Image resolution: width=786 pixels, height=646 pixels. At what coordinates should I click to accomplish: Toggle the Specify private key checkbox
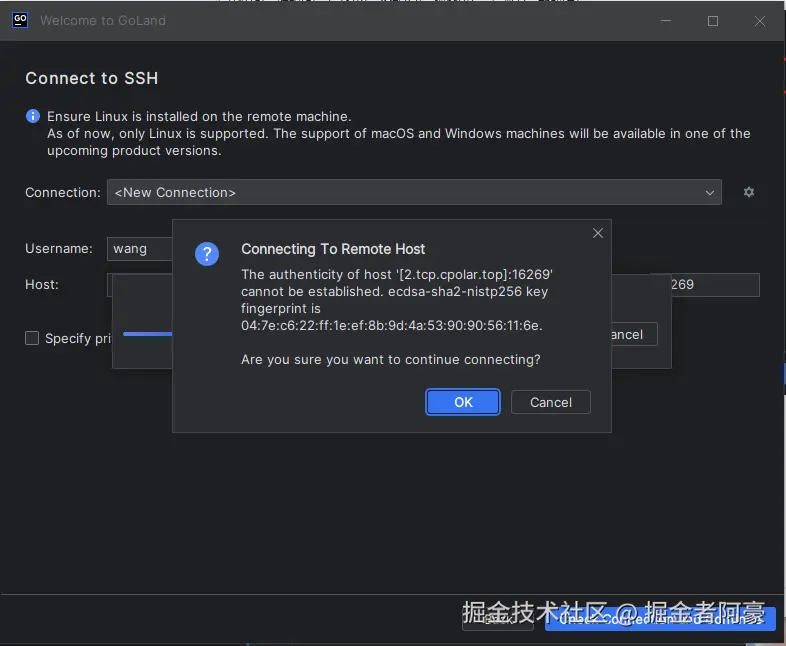32,338
